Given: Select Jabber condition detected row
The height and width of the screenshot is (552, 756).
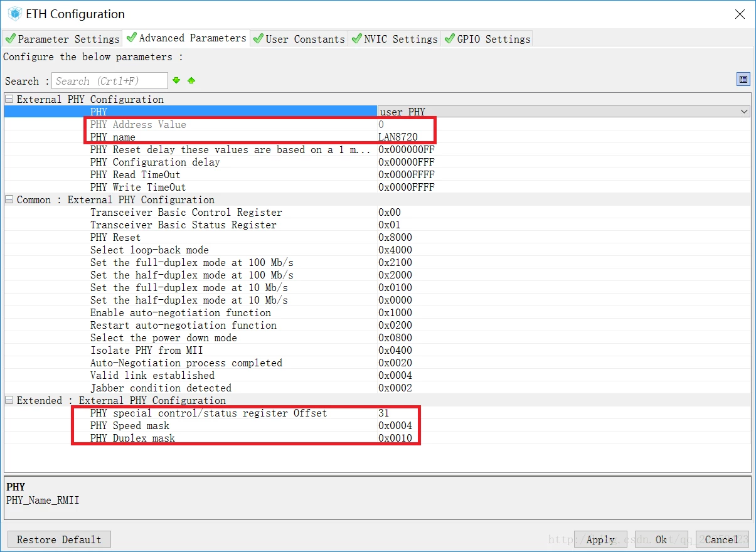Looking at the screenshot, I should point(377,388).
